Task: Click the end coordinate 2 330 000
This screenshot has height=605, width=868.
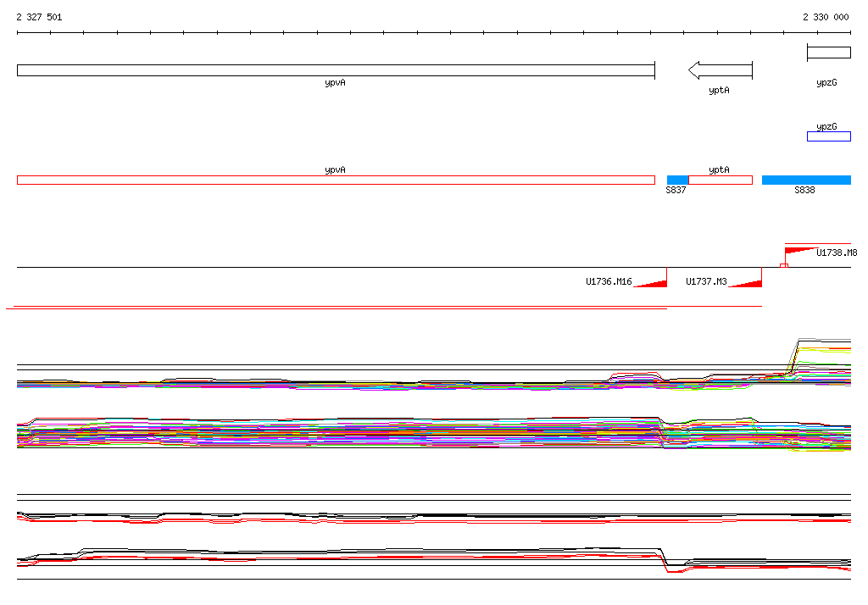Action: point(826,17)
